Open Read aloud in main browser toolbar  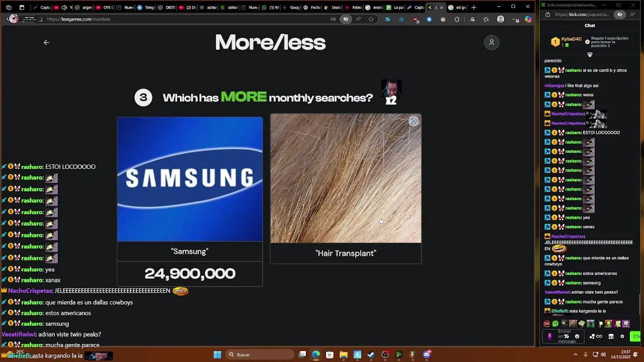[x=358, y=19]
